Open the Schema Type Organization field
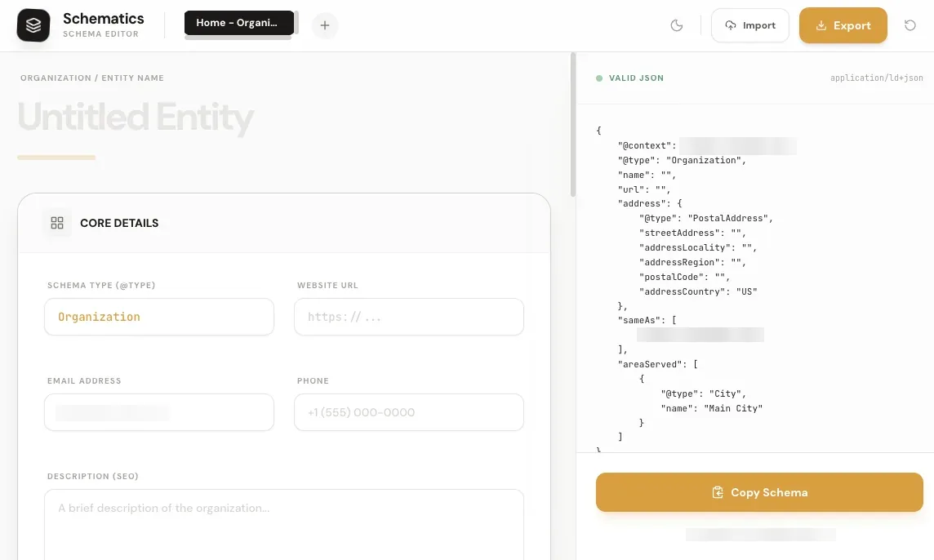 click(159, 317)
